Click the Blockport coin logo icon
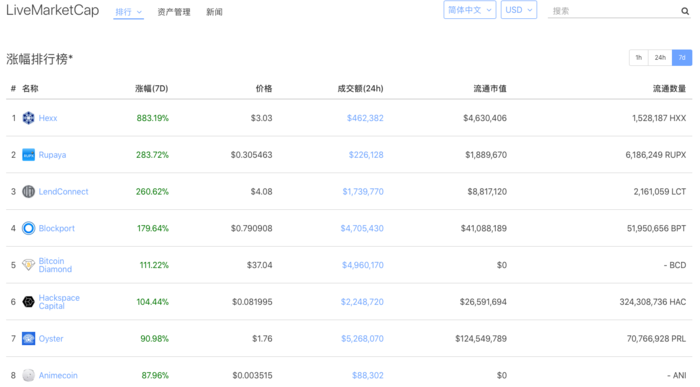This screenshot has width=700, height=387. coord(29,228)
